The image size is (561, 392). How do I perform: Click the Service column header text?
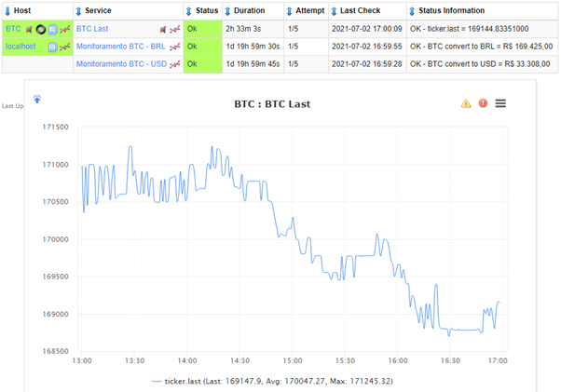click(x=98, y=11)
